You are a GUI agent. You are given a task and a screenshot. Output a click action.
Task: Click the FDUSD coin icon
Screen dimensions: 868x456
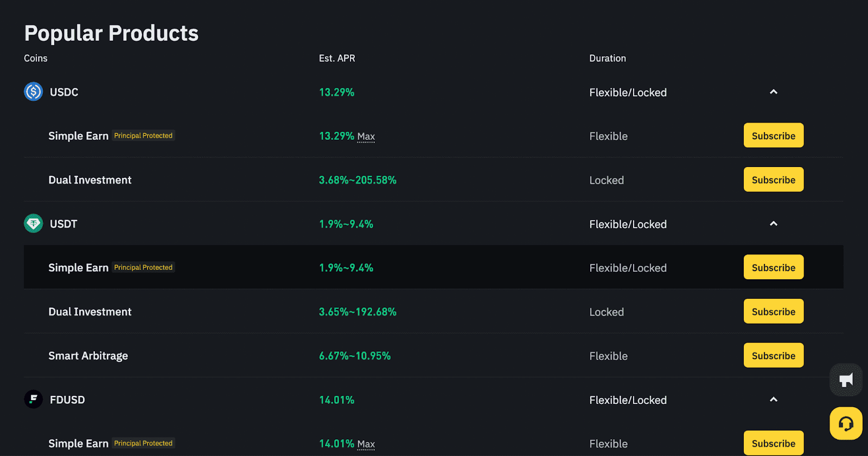tap(33, 399)
